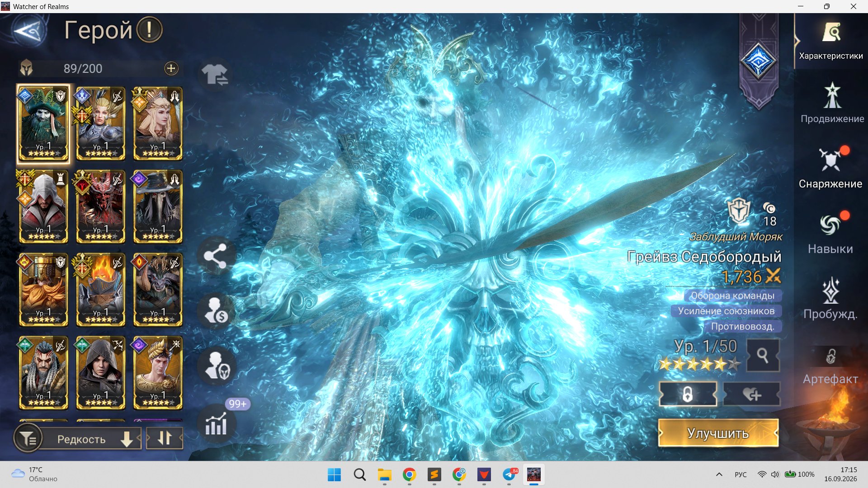Toggle the hero lock button

(x=688, y=394)
